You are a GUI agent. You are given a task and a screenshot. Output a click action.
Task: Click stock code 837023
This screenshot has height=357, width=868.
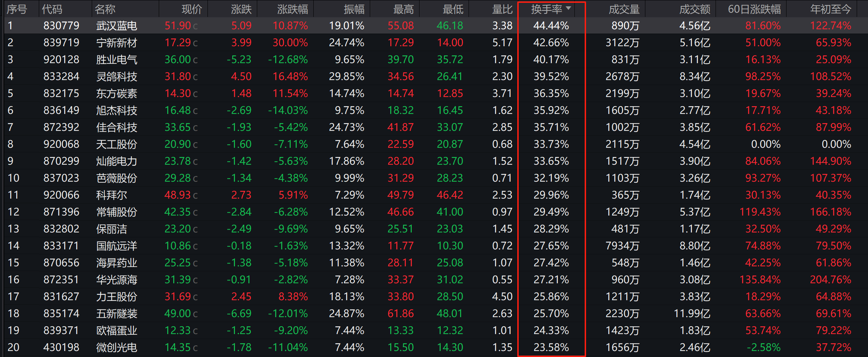point(61,178)
